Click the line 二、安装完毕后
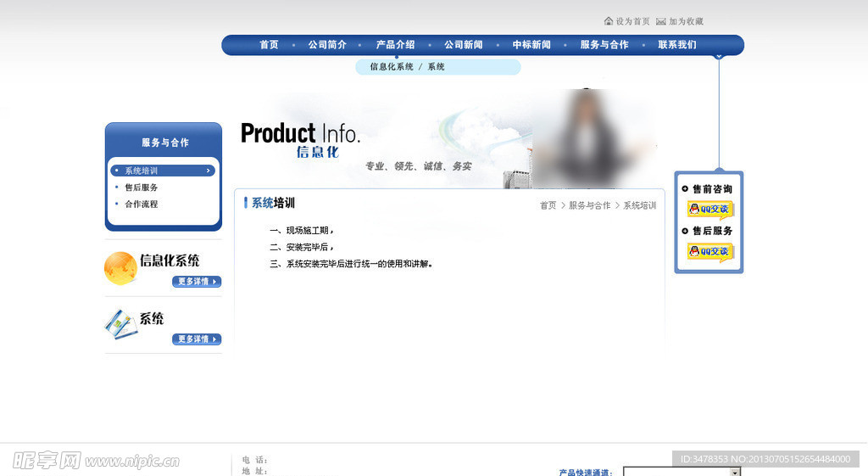The height and width of the screenshot is (476, 868). click(x=302, y=247)
